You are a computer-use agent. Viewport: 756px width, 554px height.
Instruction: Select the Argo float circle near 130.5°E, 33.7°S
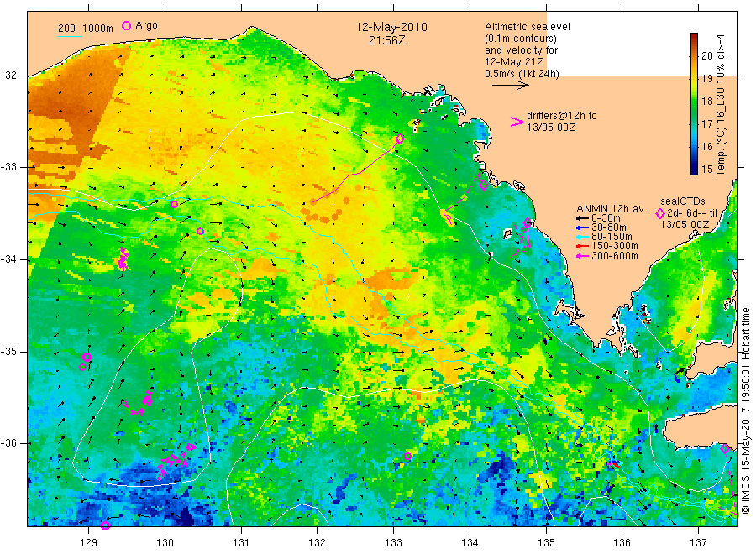click(200, 231)
